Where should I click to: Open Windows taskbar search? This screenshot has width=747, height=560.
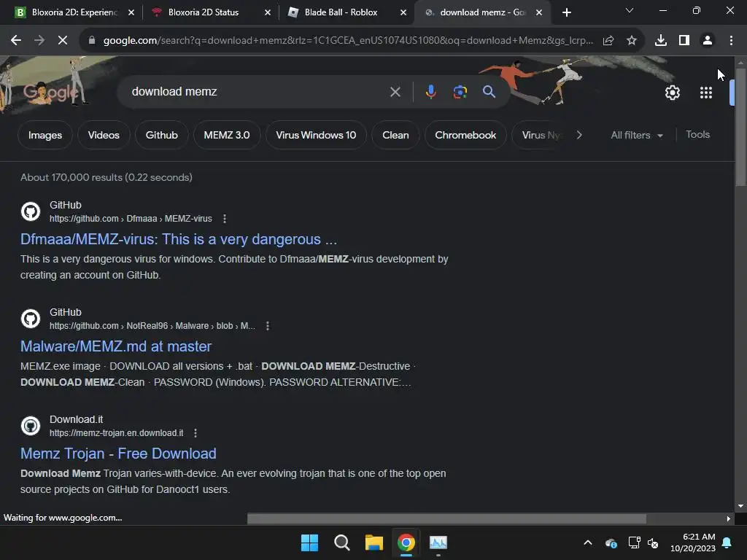click(x=341, y=542)
